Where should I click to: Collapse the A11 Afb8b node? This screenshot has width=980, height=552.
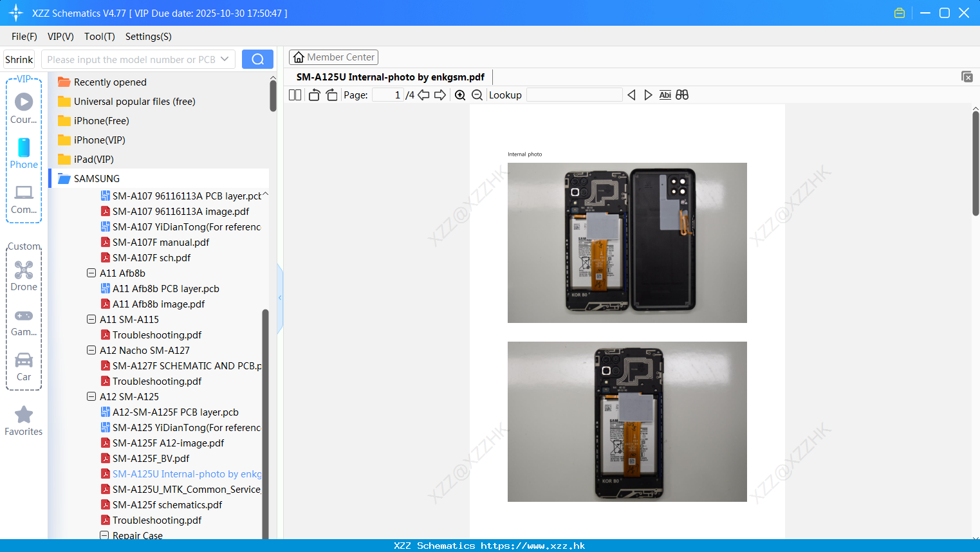tap(91, 273)
